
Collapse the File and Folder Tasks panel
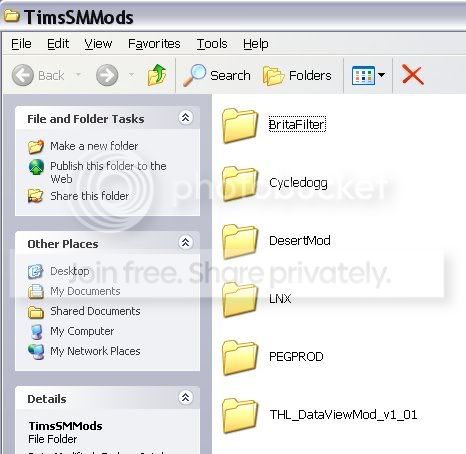click(x=185, y=118)
